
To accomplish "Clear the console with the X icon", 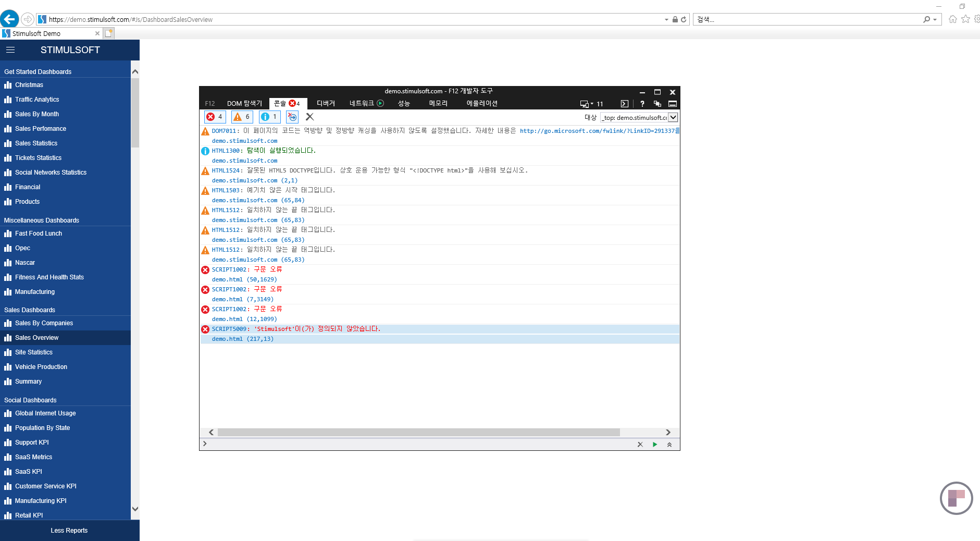I will (309, 117).
